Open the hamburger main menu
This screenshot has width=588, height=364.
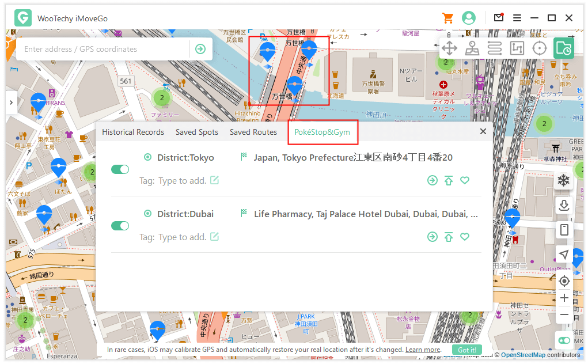click(x=517, y=18)
